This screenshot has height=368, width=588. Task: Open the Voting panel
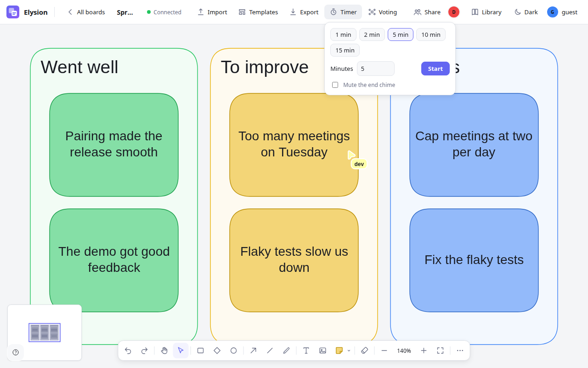(383, 12)
